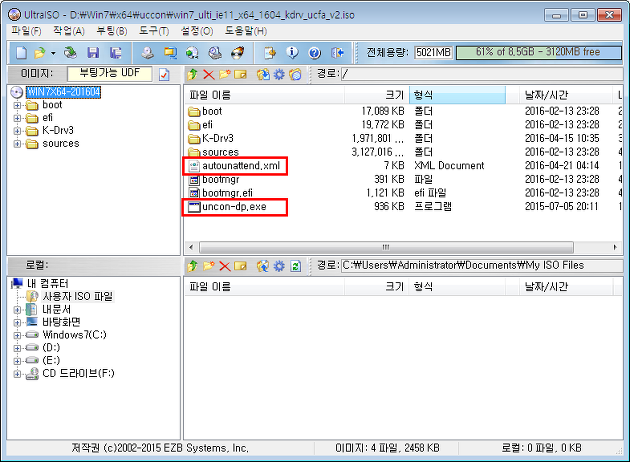Go up a folder in the image pane

pyautogui.click(x=192, y=74)
